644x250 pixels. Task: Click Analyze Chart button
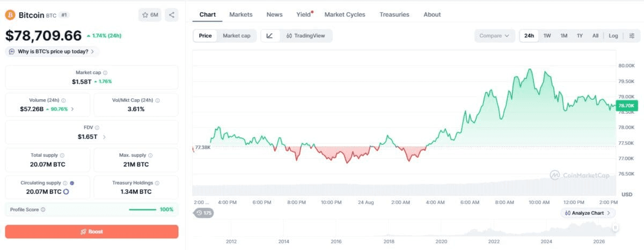(x=588, y=213)
